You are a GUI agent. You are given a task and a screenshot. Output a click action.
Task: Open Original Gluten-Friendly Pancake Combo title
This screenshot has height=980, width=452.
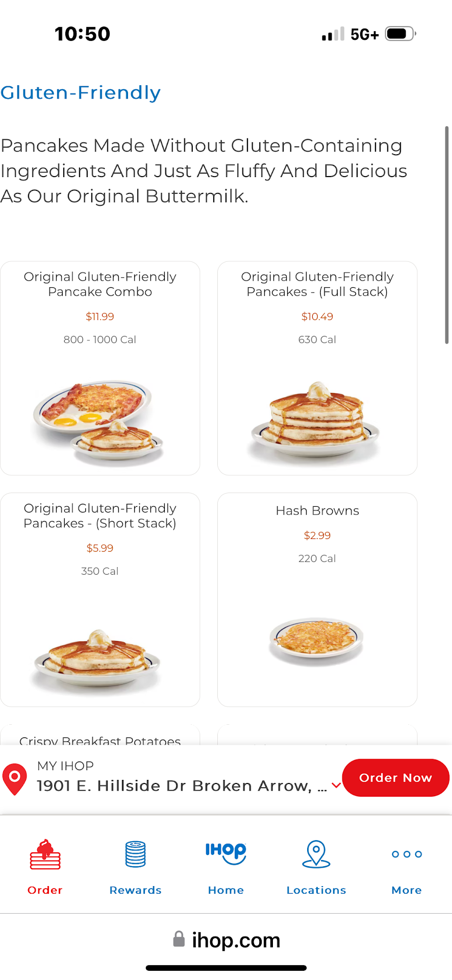(100, 284)
